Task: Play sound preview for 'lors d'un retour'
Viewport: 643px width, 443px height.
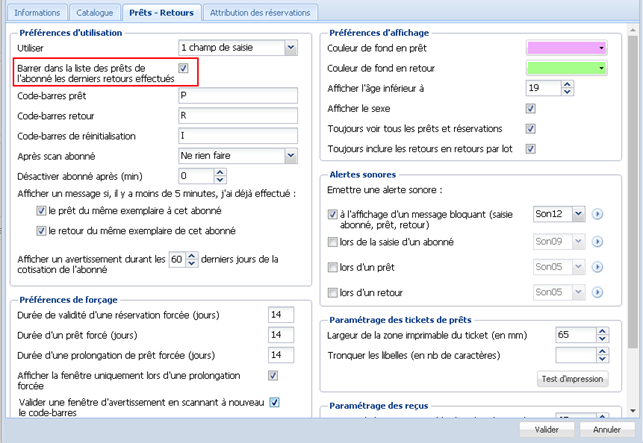Action: point(597,292)
